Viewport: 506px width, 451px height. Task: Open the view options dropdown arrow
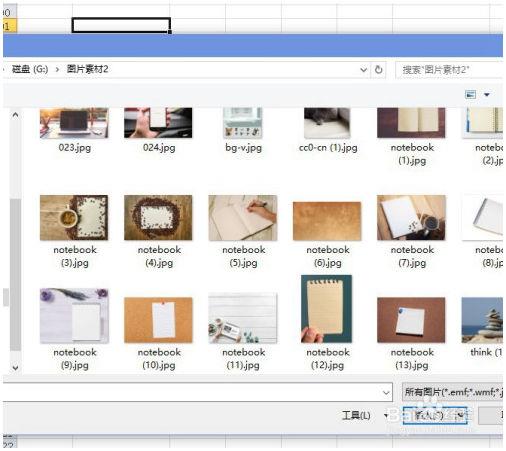[x=487, y=95]
